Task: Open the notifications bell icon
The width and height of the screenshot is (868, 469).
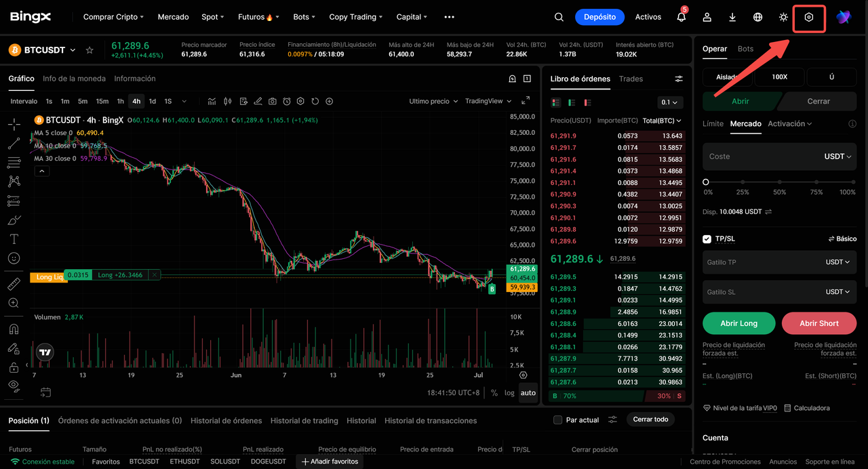Action: click(682, 17)
